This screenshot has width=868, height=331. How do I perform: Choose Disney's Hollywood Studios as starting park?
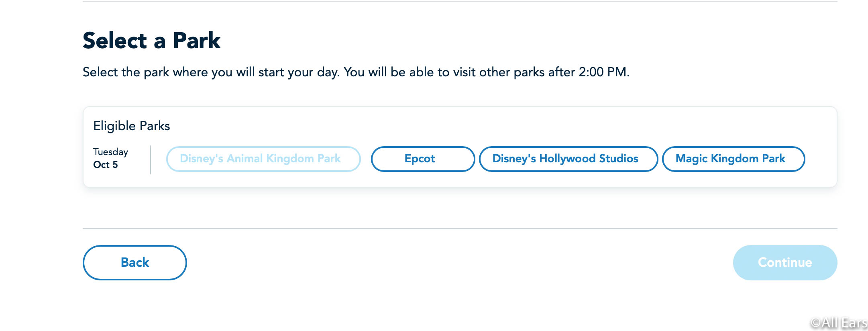[568, 159]
